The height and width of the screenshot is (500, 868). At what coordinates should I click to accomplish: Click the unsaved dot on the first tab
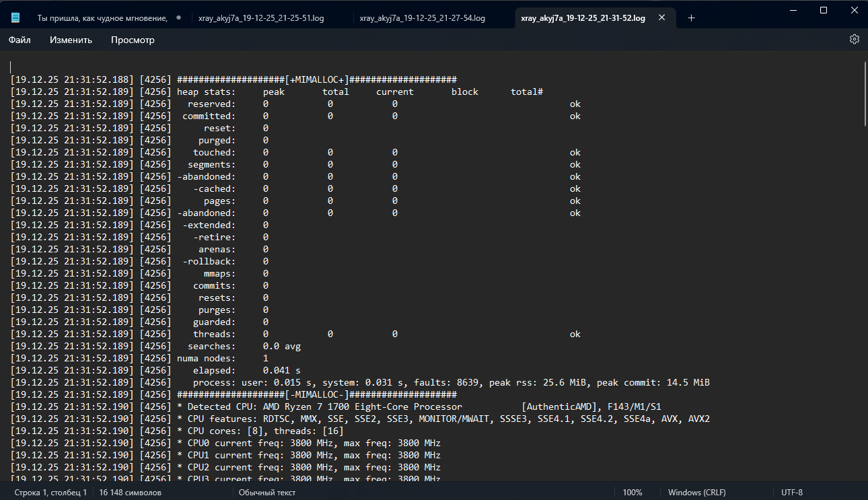[178, 18]
